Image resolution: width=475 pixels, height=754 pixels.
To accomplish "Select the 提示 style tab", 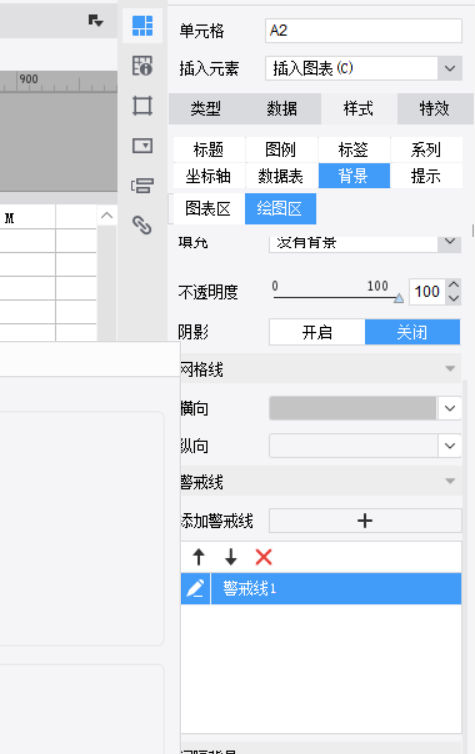I will (426, 176).
